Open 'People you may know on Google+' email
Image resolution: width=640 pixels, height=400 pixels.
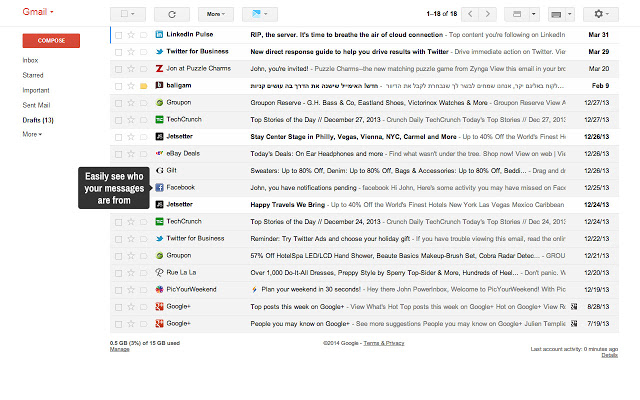pos(364,324)
